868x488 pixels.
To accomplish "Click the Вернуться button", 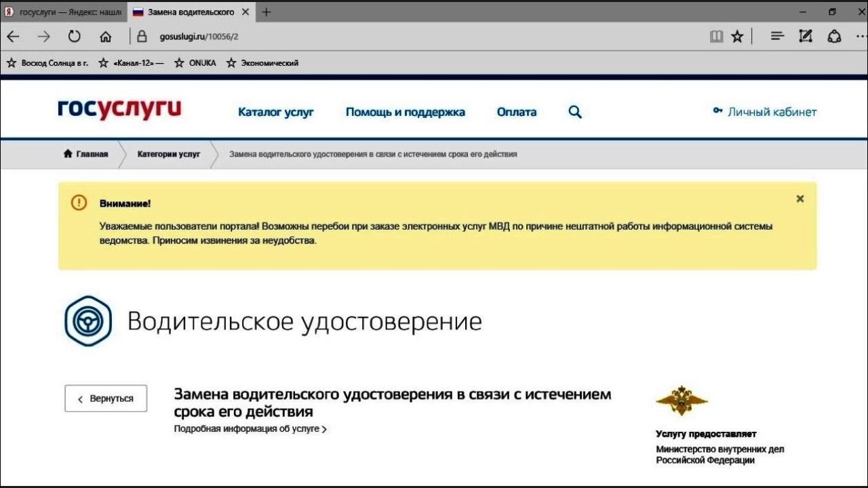I will [x=106, y=399].
